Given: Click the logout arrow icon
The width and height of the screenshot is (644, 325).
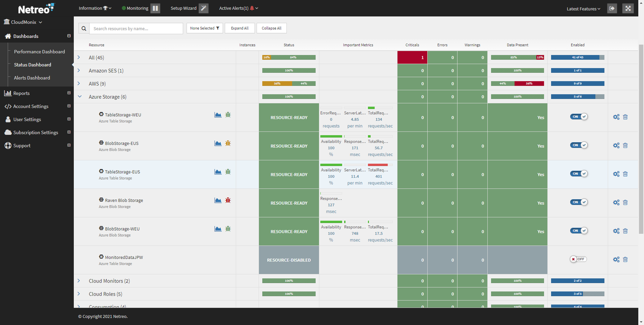Looking at the screenshot, I should click(612, 8).
